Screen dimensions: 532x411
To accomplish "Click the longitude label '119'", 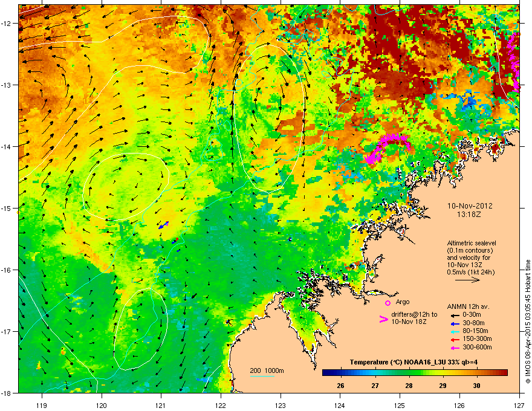I will pos(42,405).
